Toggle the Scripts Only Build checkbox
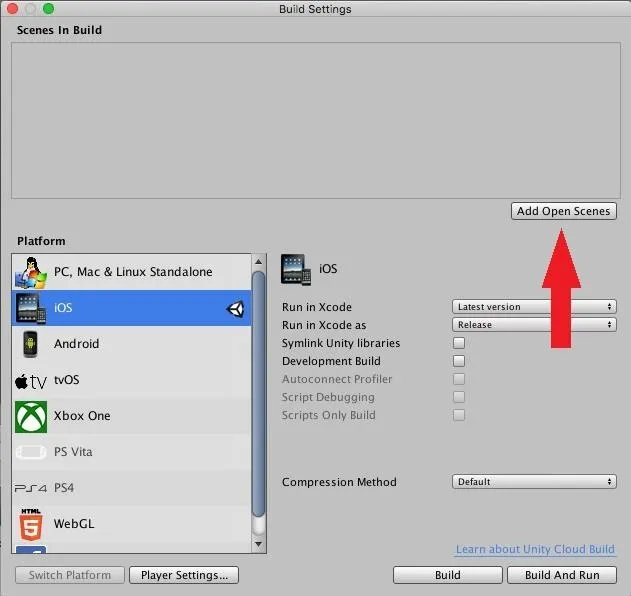Image resolution: width=631 pixels, height=596 pixels. [x=459, y=415]
